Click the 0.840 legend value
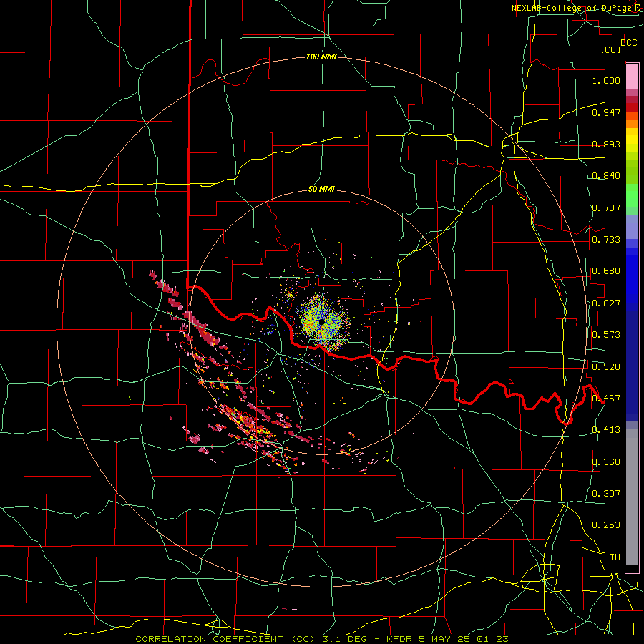The image size is (644, 644). tap(606, 176)
